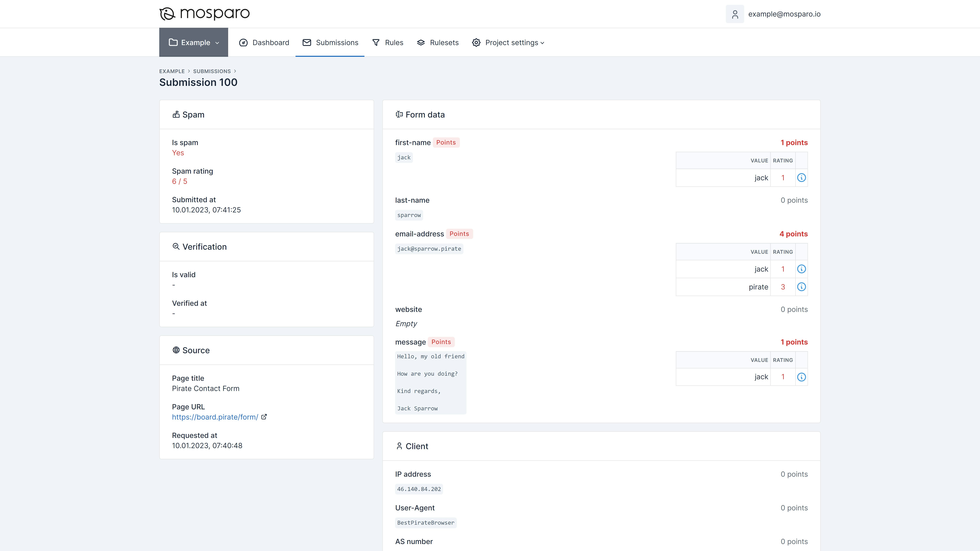Click info icon for first-name jack rating
This screenshot has height=551, width=980.
pyautogui.click(x=801, y=178)
